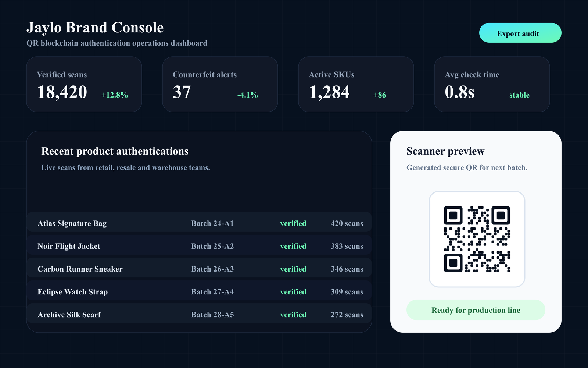Click the +12.8% change indicator
Viewport: 588px width, 368px height.
coord(115,95)
